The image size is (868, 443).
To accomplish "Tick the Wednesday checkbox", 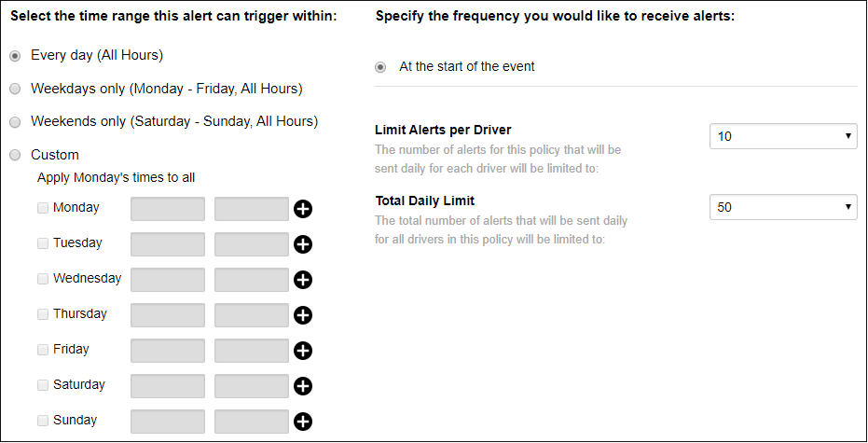I will [x=43, y=279].
